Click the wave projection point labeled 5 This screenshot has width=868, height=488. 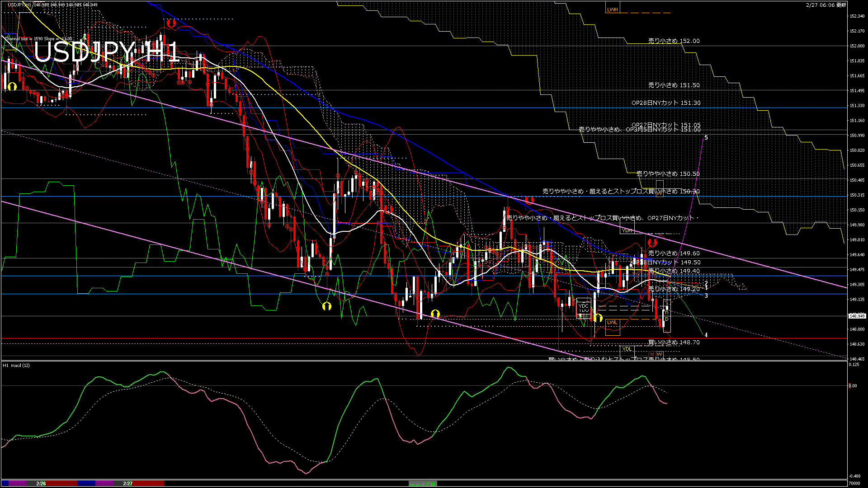(706, 137)
